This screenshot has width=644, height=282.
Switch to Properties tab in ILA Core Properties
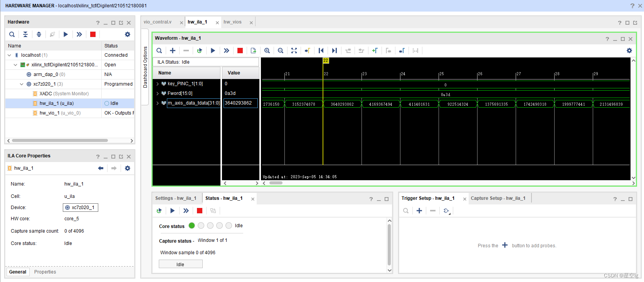pos(45,272)
